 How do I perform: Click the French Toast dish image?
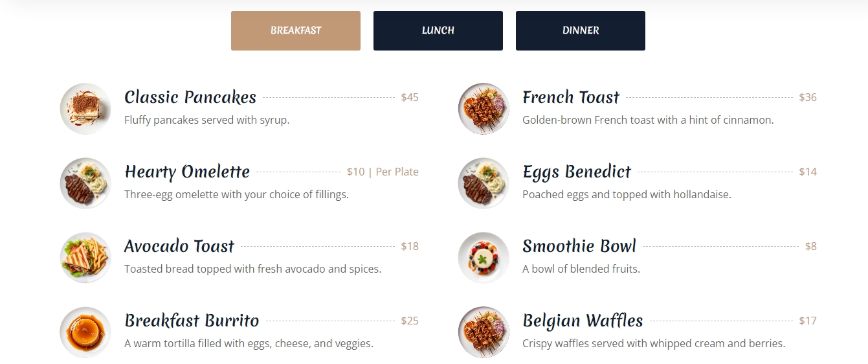click(484, 109)
